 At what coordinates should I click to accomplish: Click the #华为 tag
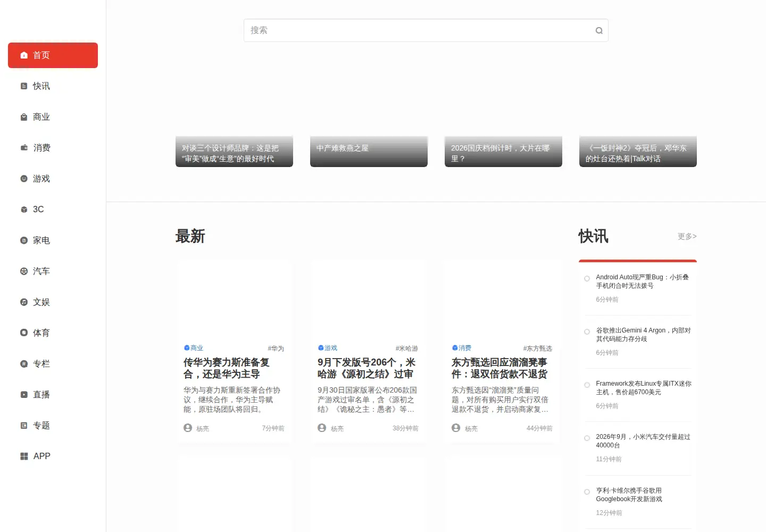tap(276, 348)
